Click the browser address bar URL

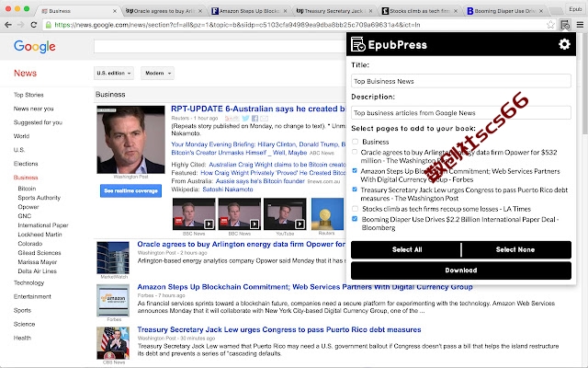pyautogui.click(x=237, y=25)
